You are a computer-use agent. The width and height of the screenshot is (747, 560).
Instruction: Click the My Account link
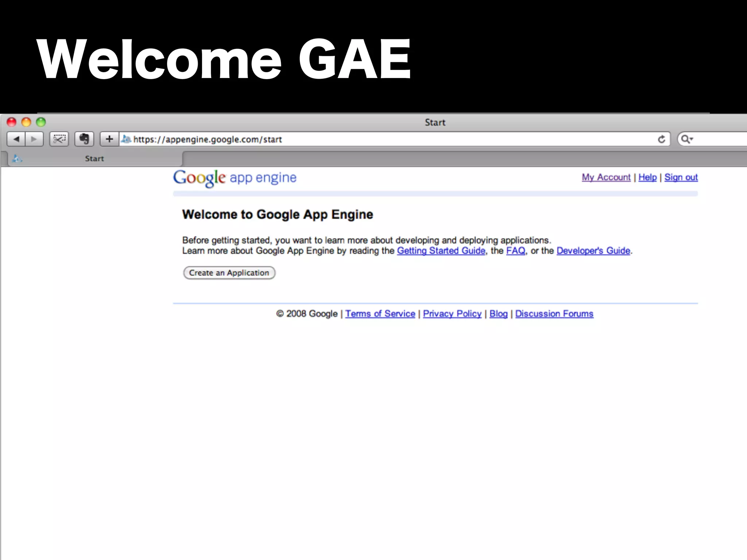[606, 177]
